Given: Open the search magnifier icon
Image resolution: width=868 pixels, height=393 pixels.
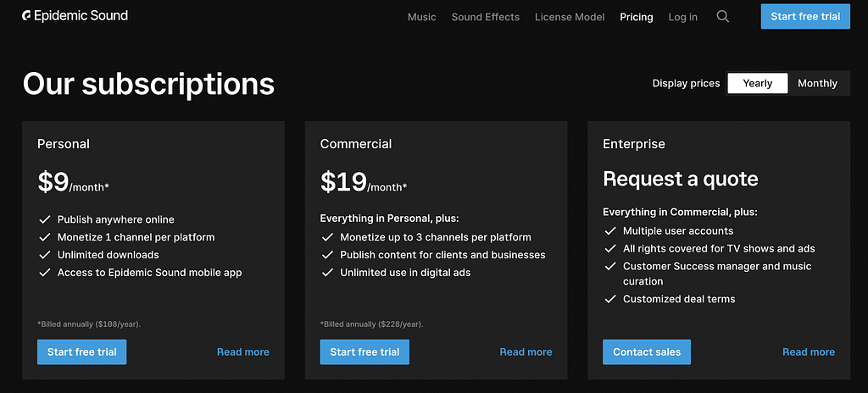Looking at the screenshot, I should tap(722, 16).
